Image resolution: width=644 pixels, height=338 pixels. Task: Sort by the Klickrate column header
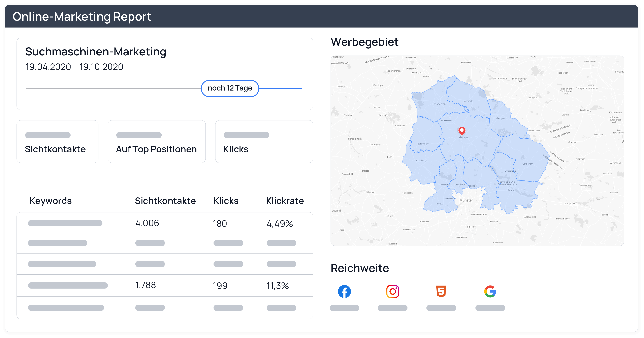tap(285, 201)
